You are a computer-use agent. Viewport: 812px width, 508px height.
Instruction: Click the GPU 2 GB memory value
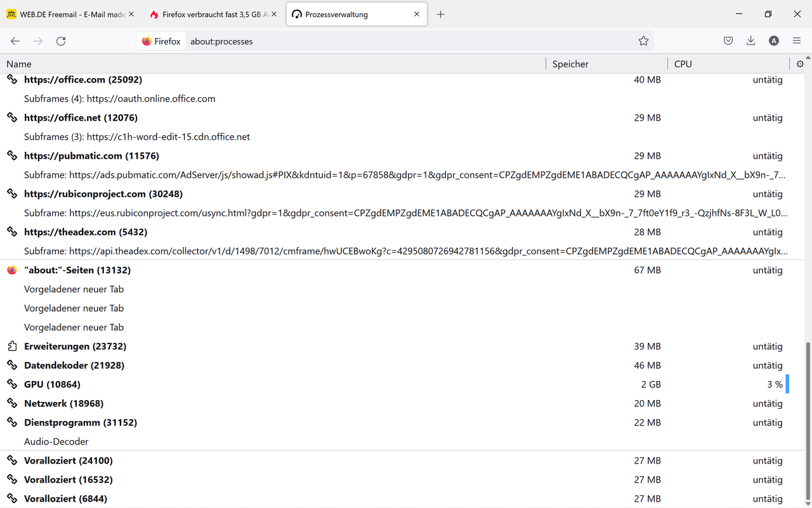coord(651,384)
